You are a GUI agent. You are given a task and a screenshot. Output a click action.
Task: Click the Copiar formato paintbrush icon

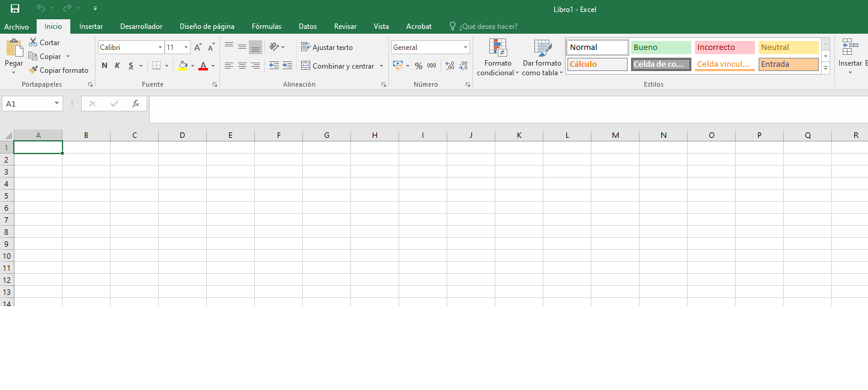33,70
